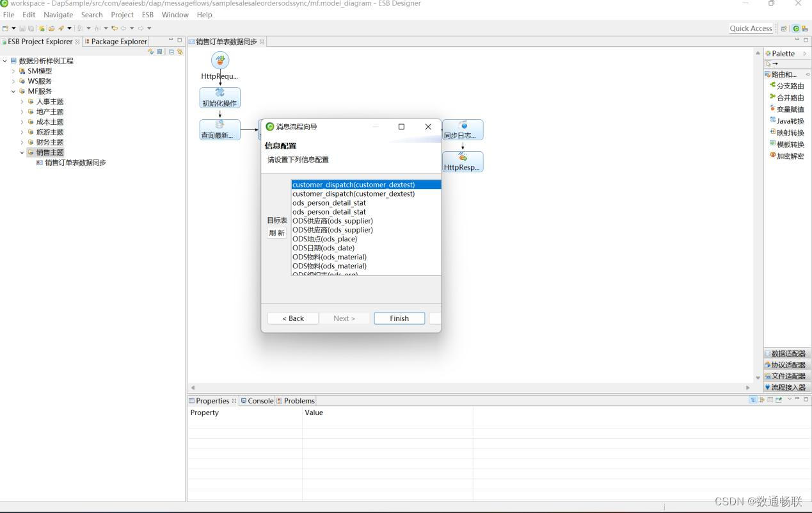
Task: Click the 查询最新... node in diagram
Action: [x=219, y=129]
